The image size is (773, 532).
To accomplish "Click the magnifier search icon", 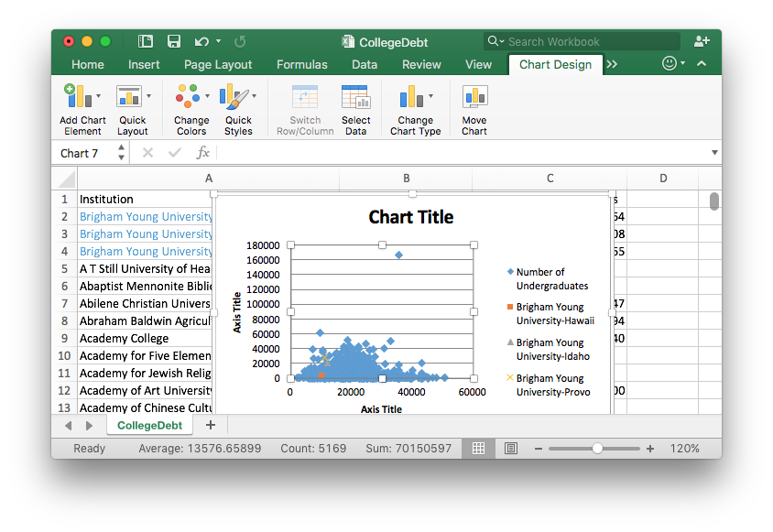I will tap(493, 41).
